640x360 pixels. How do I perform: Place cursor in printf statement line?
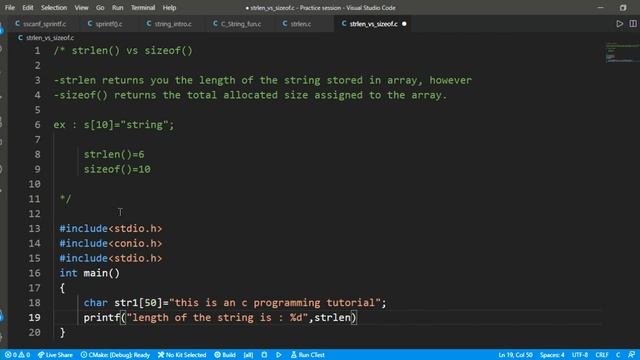click(220, 318)
